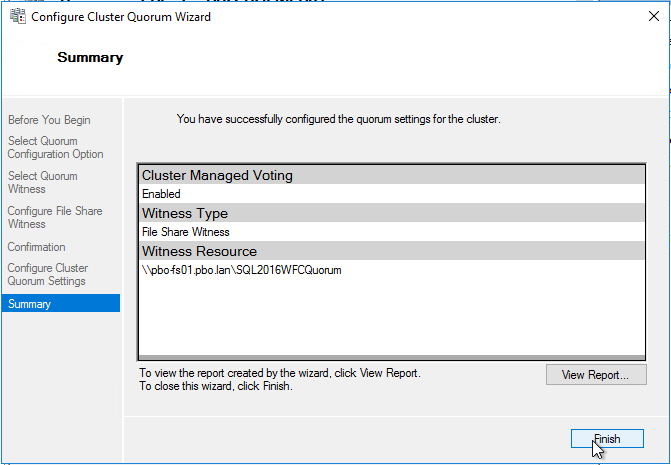Click the wizard icon in title bar

(x=18, y=16)
